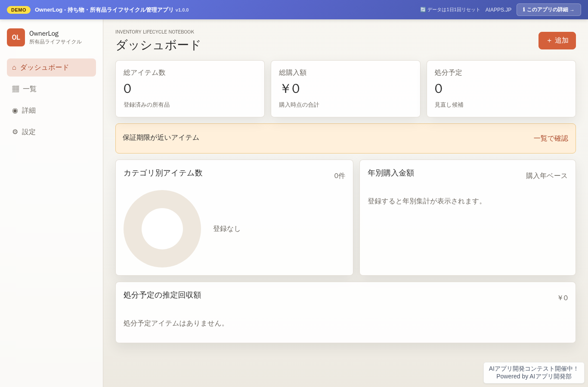Click the カテゴリ別アイテム数 heading
The height and width of the screenshot is (387, 588).
tap(163, 173)
